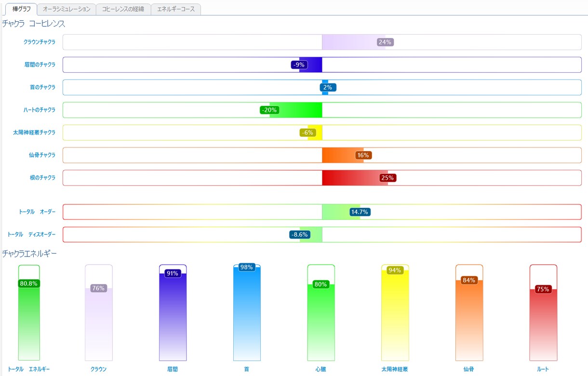The height and width of the screenshot is (376, 588).
Task: Click the ルート column label
Action: (543, 369)
